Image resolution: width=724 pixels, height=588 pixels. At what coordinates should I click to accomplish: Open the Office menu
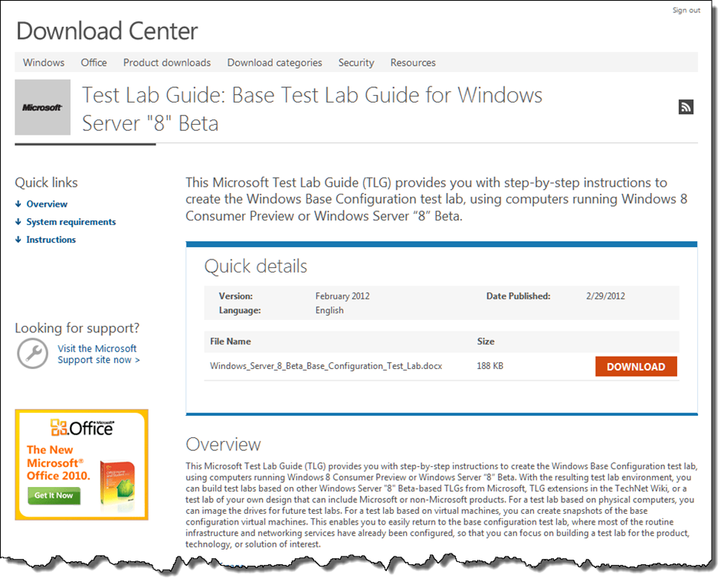[93, 63]
